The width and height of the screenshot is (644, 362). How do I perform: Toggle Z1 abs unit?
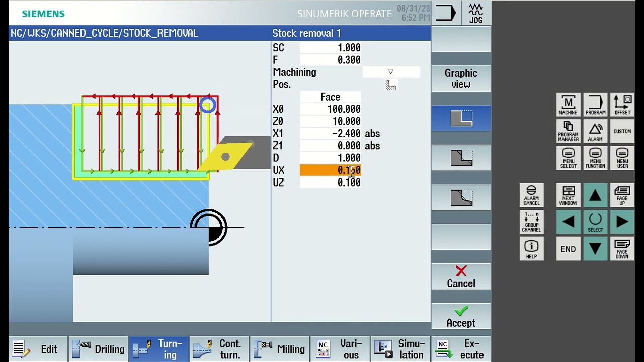coord(372,146)
